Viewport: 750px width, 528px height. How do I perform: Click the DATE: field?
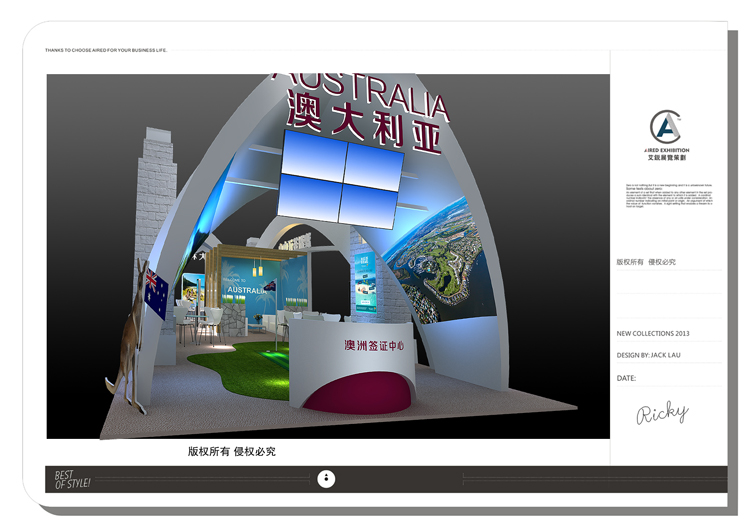click(627, 378)
